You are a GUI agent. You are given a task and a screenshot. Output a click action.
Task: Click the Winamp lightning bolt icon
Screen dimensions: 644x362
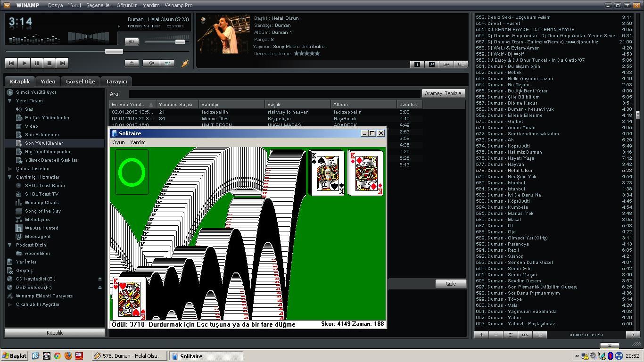pyautogui.click(x=185, y=63)
